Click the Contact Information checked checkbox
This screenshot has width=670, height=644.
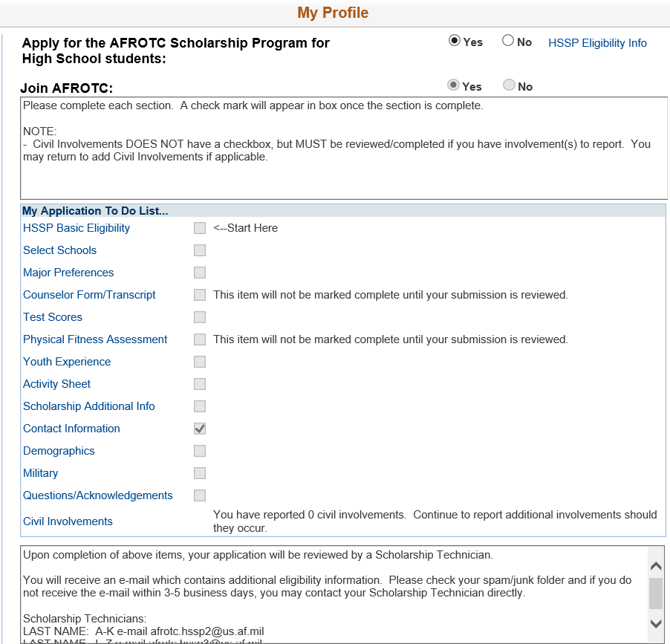[200, 429]
